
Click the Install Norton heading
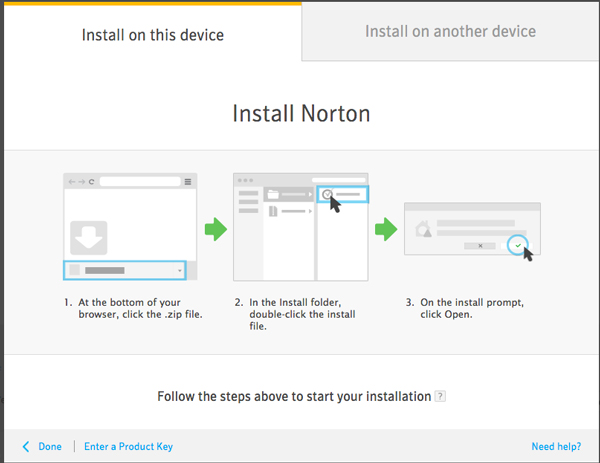coord(301,114)
